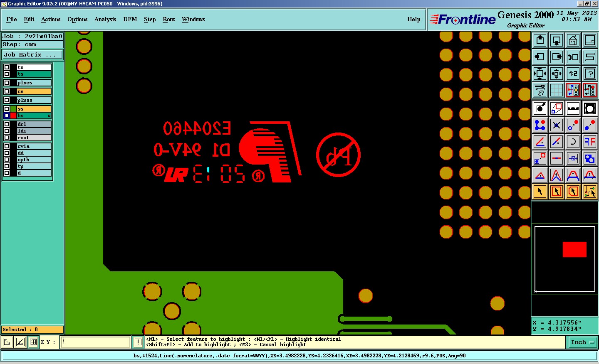This screenshot has width=599, height=364.
Task: Toggle the 'rout' layer display checkbox
Action: (7, 138)
